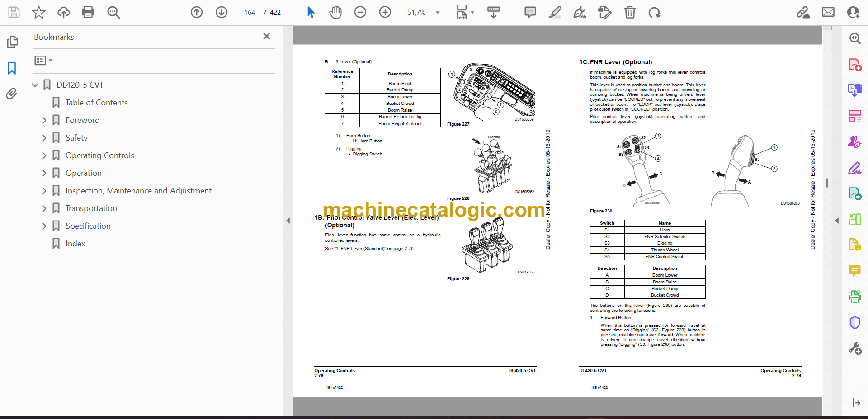This screenshot has width=868, height=419.
Task: Open the Add comment sticky note tool
Action: [x=530, y=12]
